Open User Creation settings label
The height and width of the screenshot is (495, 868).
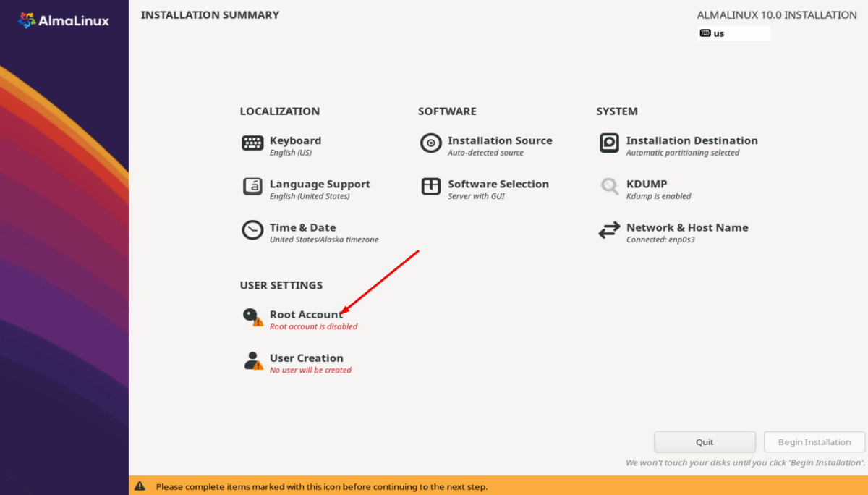click(306, 358)
